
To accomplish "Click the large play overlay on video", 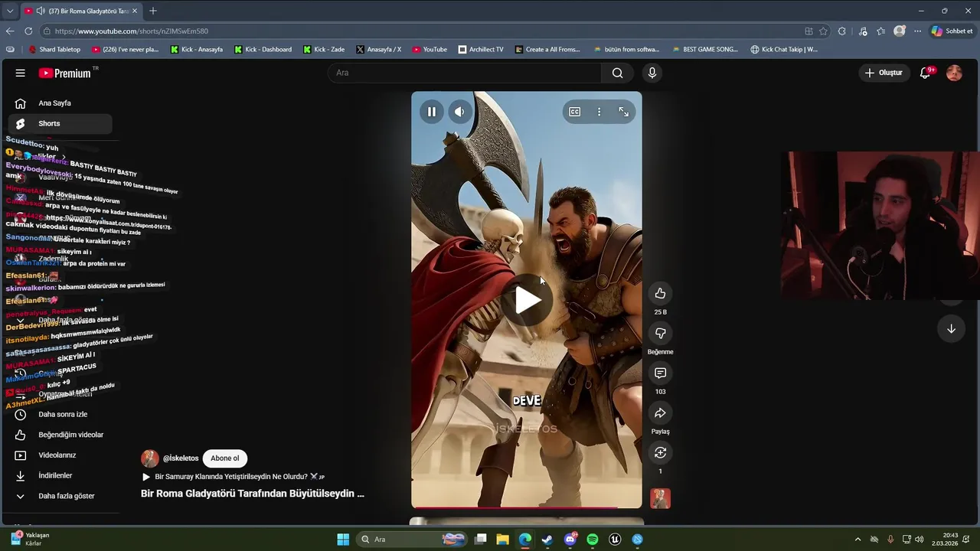I will (x=527, y=300).
